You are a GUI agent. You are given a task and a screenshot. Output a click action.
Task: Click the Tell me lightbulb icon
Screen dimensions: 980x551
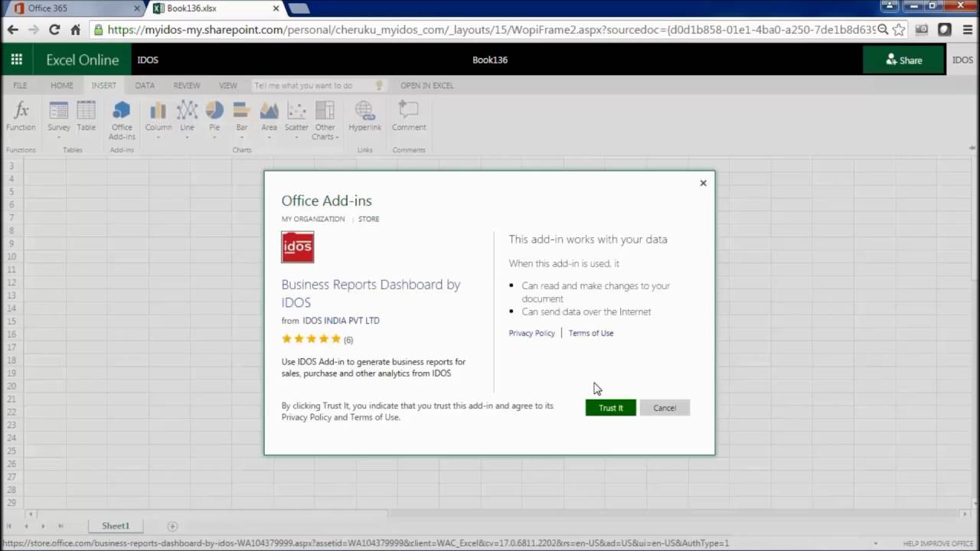point(378,86)
